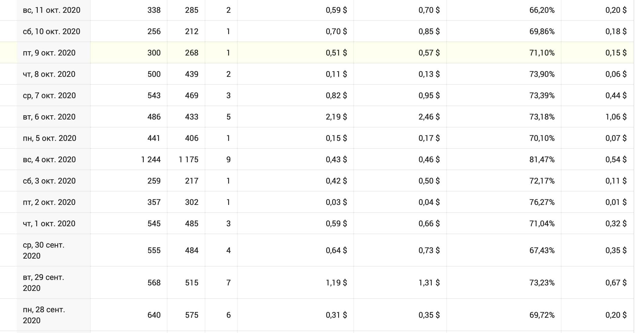Click the value 1 244 in the table
The height and width of the screenshot is (333, 644).
coord(151,159)
